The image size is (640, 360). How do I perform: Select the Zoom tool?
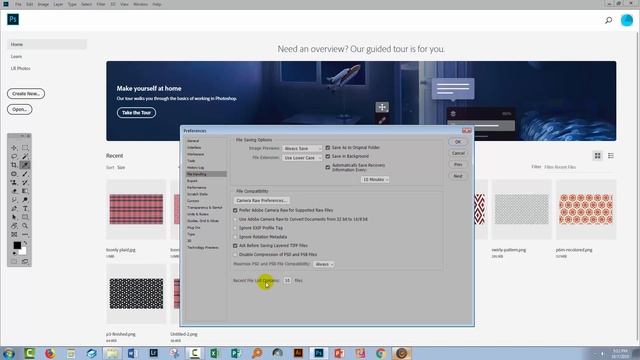tap(25, 226)
